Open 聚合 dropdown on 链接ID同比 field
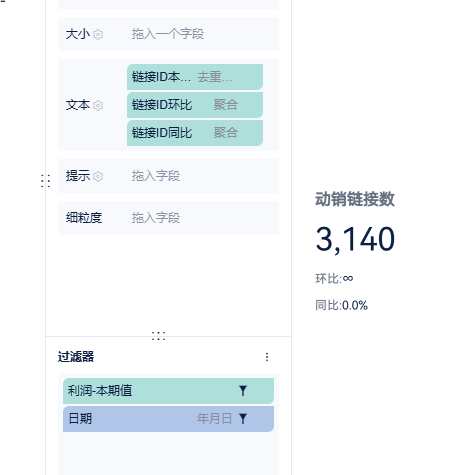Screen dimensions: 459x475 (x=226, y=133)
